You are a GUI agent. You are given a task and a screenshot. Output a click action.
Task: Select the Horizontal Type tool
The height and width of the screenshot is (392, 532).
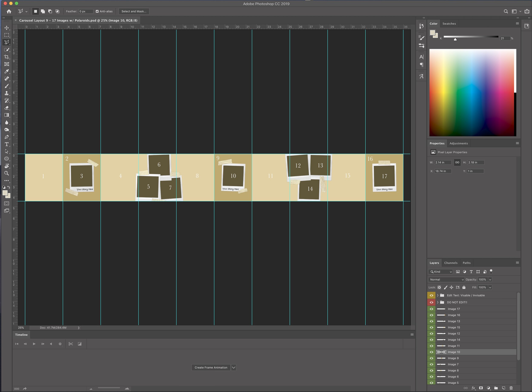tap(7, 144)
